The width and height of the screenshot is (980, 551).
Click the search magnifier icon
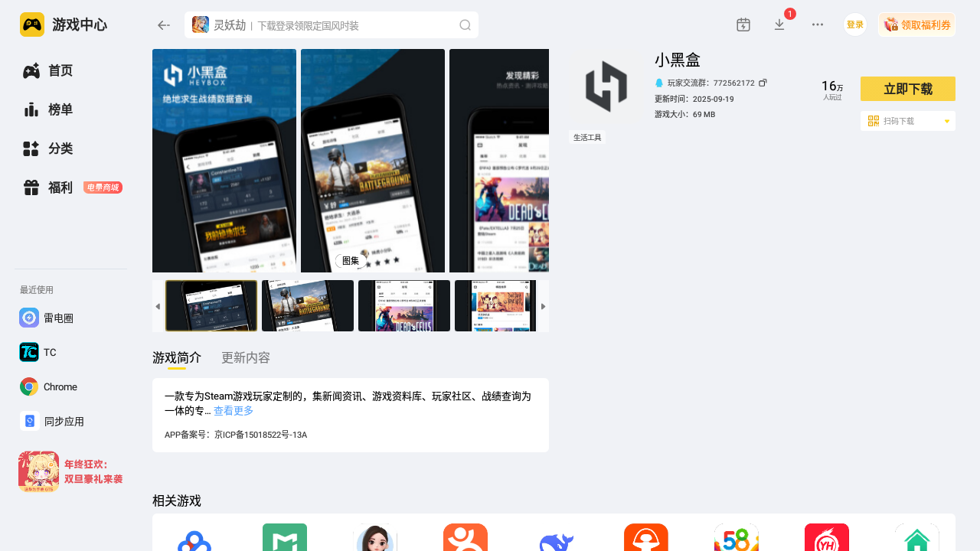(x=465, y=25)
